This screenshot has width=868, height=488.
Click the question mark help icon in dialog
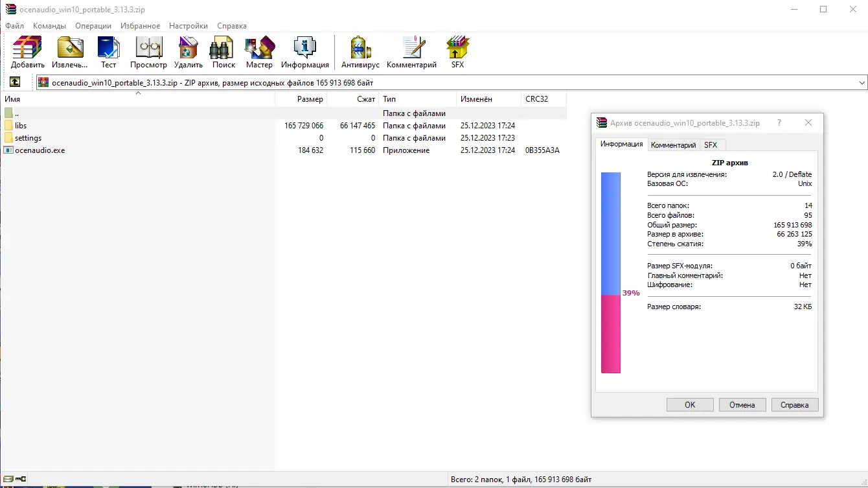tap(779, 122)
